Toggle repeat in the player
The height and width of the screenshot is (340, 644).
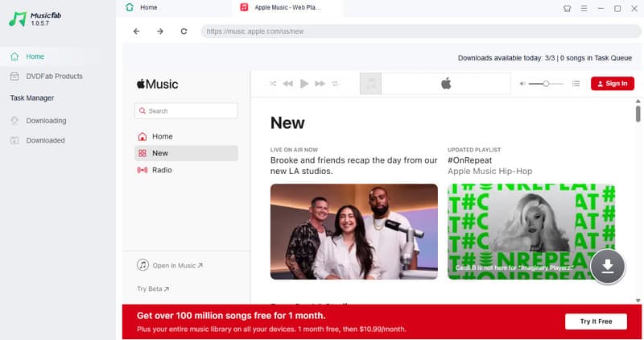click(x=335, y=84)
